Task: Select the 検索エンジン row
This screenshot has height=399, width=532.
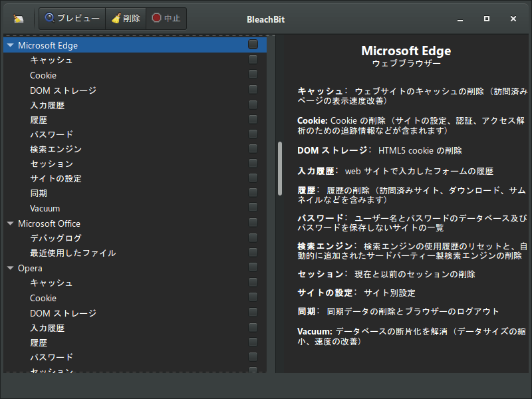Action: (x=135, y=149)
